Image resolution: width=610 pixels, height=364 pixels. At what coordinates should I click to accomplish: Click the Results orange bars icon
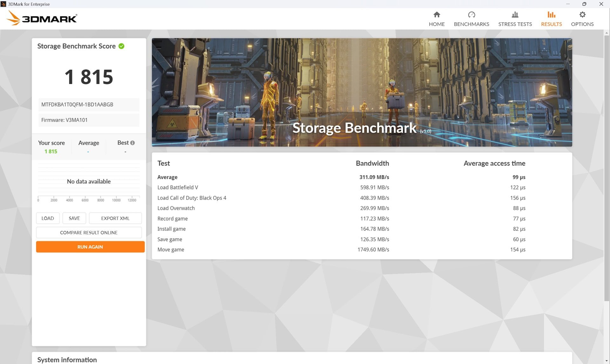click(551, 15)
